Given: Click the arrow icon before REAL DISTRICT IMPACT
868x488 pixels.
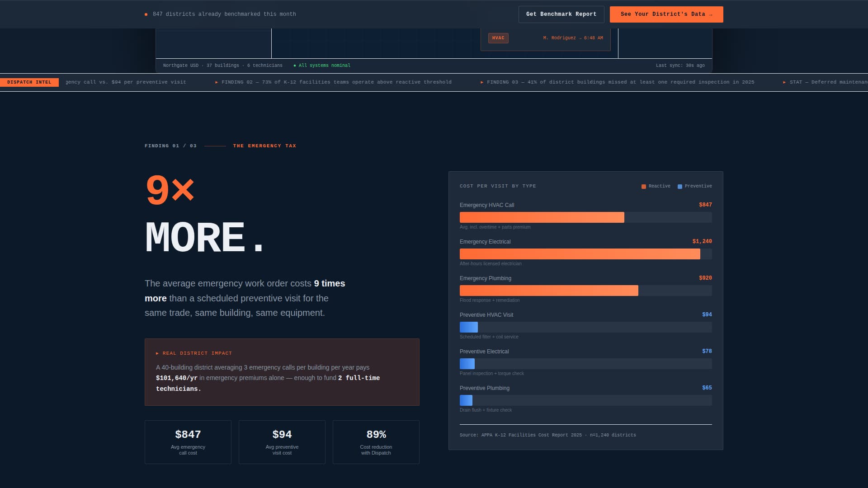Looking at the screenshot, I should click(x=157, y=353).
